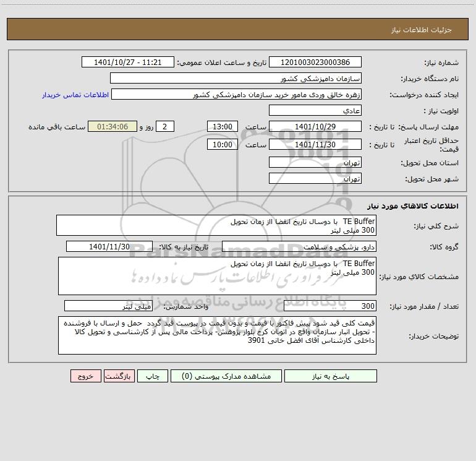The image size is (476, 461).
Task: Click the تعداد / مقدار مورد نیاز label
Action: pyautogui.click(x=424, y=306)
